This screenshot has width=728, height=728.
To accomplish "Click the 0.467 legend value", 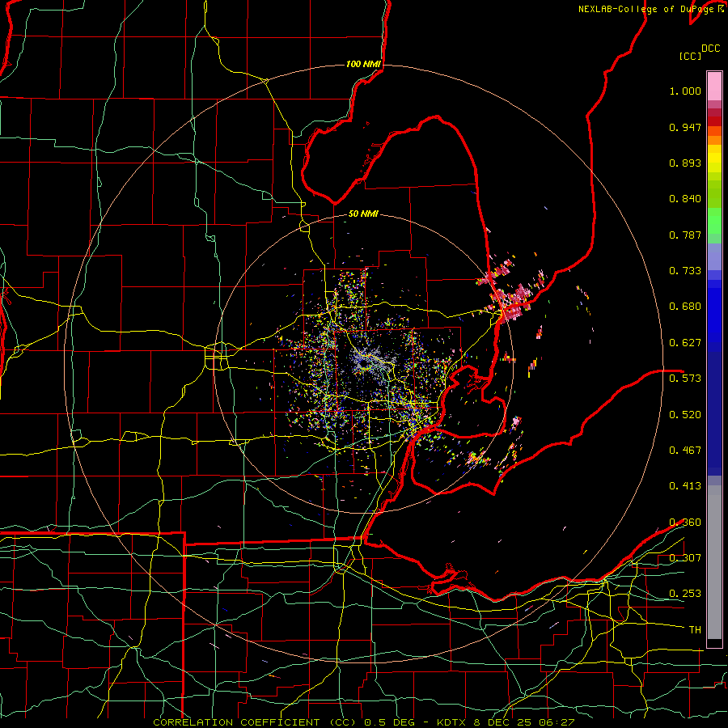I will tap(685, 451).
